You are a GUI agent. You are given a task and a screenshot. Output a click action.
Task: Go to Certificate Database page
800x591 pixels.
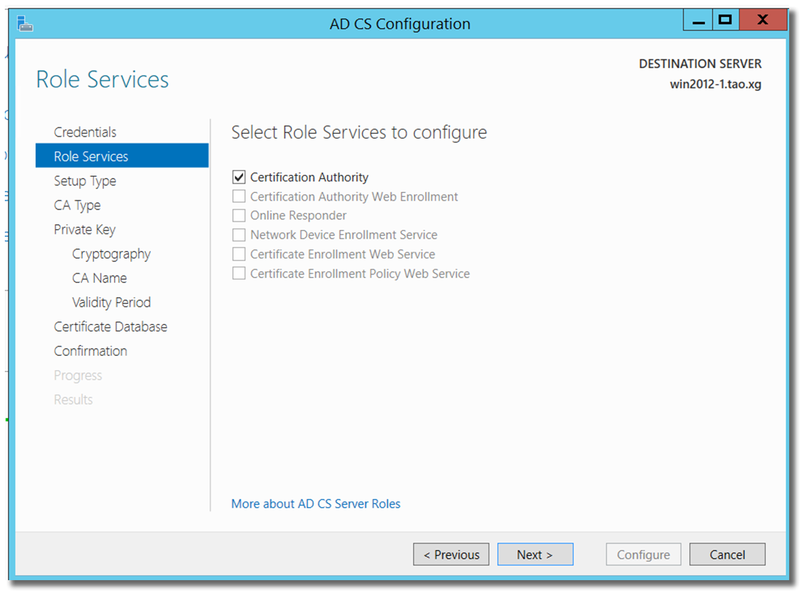pos(111,327)
